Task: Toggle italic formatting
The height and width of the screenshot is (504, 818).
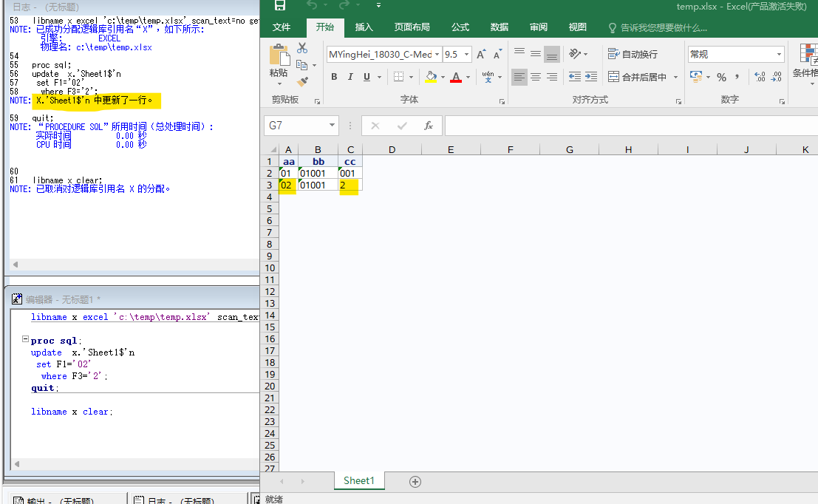Action: (x=350, y=77)
